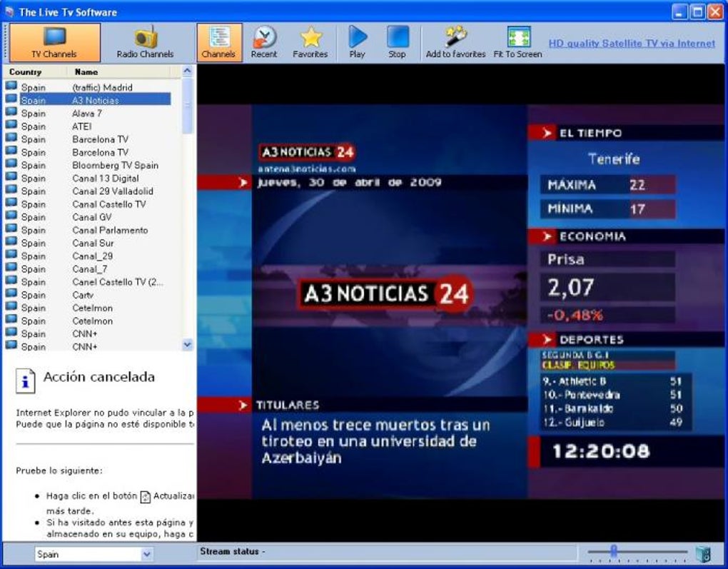Click the info icon beside Acción cancelada
This screenshot has height=569, width=728.
25,381
